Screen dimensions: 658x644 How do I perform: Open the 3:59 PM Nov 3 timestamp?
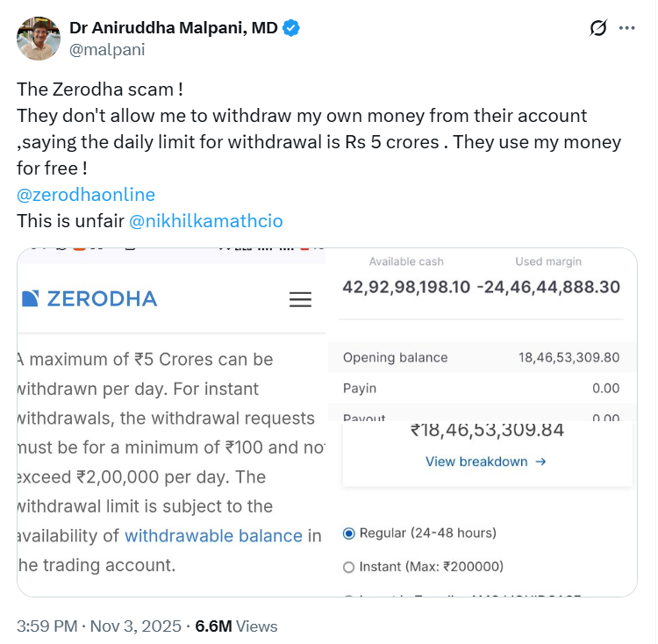(x=98, y=626)
